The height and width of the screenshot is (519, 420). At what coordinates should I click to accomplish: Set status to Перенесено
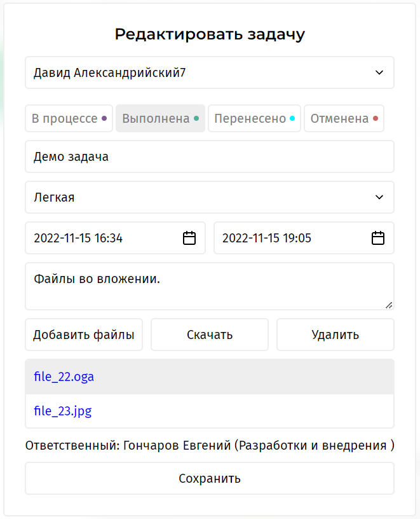click(x=254, y=118)
